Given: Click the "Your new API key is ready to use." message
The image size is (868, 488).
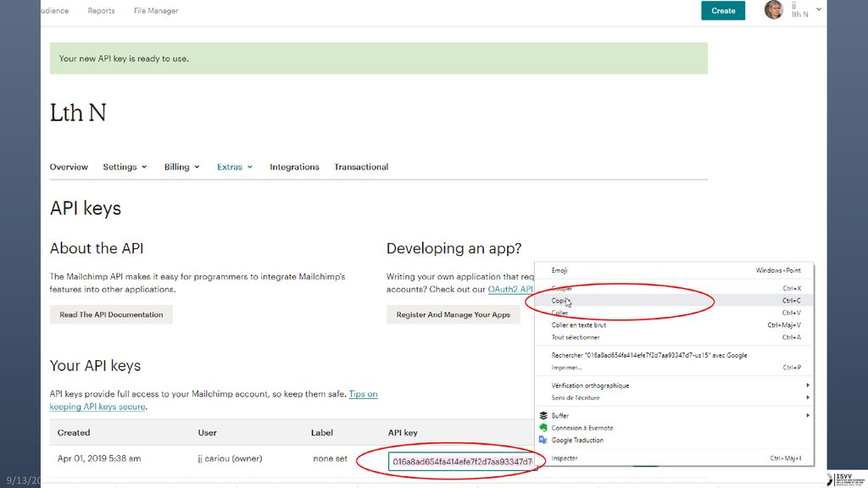Looking at the screenshot, I should (x=124, y=58).
